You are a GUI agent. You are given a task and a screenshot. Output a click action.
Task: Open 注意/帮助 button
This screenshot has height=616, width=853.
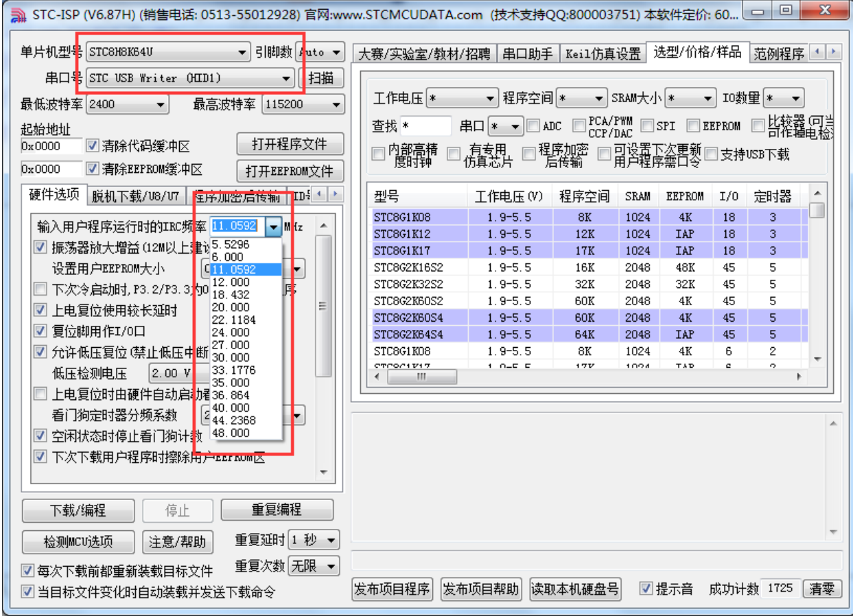pos(177,542)
